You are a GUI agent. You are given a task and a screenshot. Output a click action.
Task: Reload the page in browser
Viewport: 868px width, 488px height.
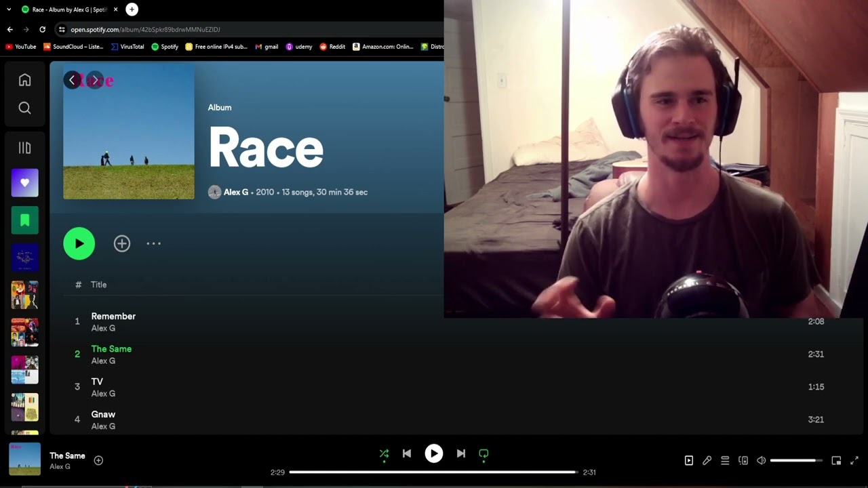pyautogui.click(x=42, y=29)
